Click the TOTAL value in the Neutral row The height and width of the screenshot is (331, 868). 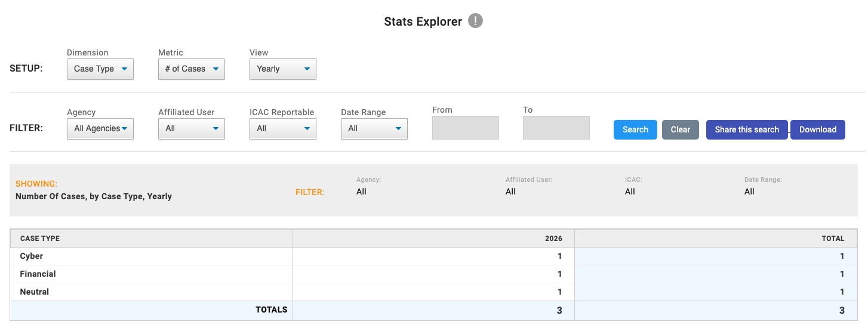[842, 292]
